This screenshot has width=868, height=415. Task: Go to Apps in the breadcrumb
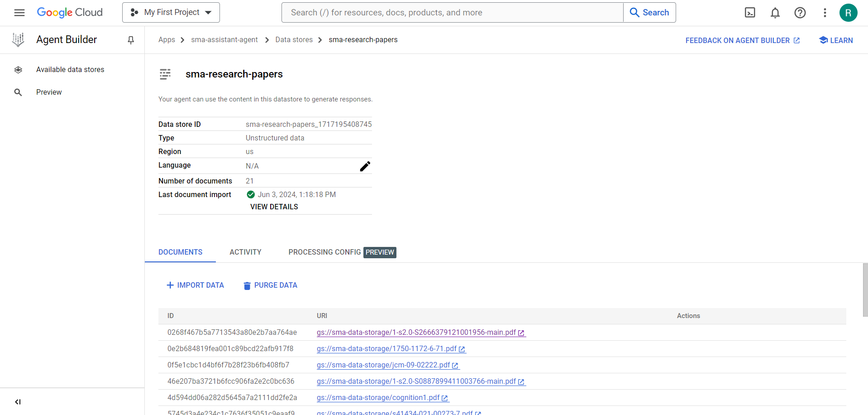(167, 40)
